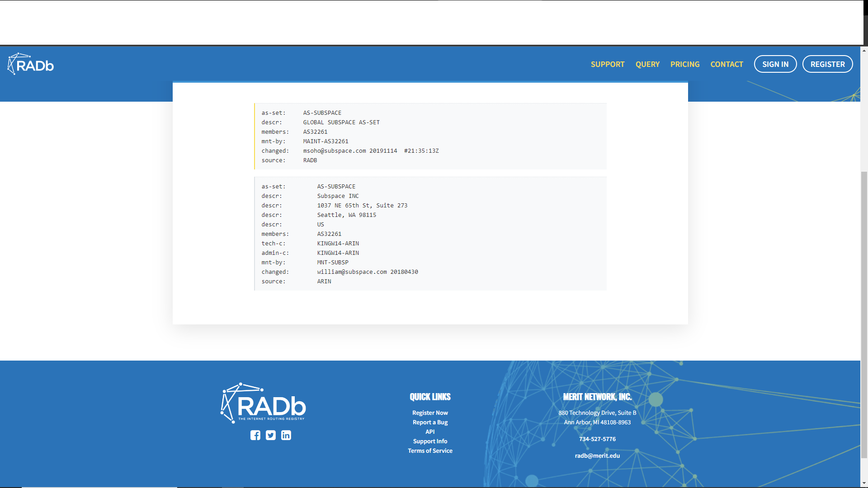Open the LinkedIn social icon
The height and width of the screenshot is (488, 868).
click(286, 435)
